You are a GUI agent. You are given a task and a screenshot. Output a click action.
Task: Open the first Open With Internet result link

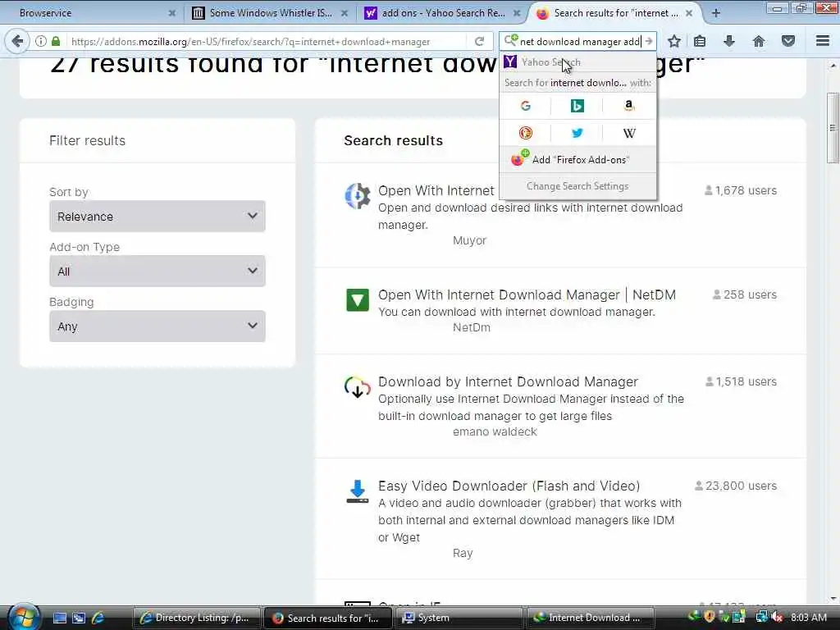436,190
